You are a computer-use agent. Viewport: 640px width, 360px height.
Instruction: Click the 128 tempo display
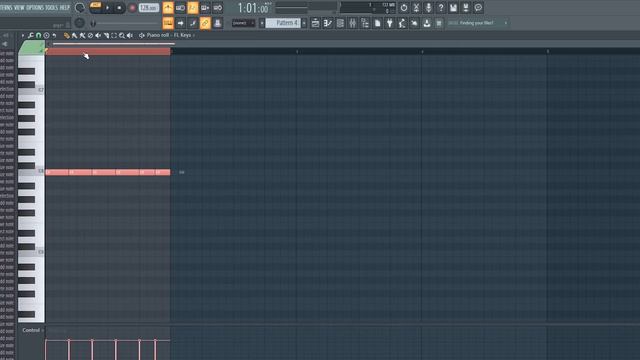(149, 8)
